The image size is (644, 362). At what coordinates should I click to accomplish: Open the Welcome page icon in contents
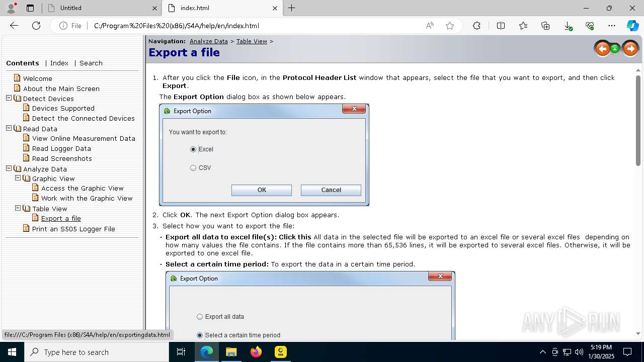coord(17,78)
